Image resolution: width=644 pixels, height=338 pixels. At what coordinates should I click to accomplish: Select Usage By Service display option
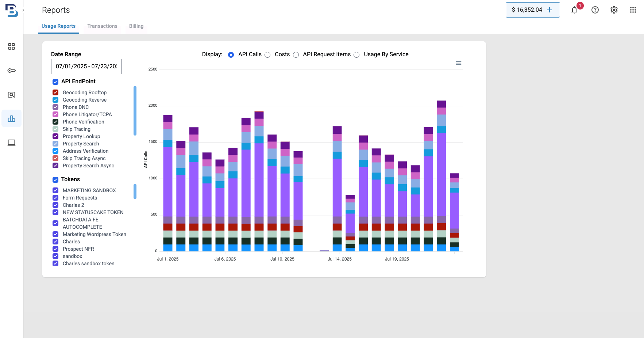click(357, 55)
